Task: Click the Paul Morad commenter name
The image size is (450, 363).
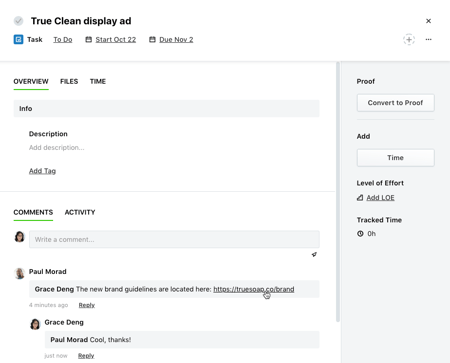Action: pyautogui.click(x=48, y=272)
